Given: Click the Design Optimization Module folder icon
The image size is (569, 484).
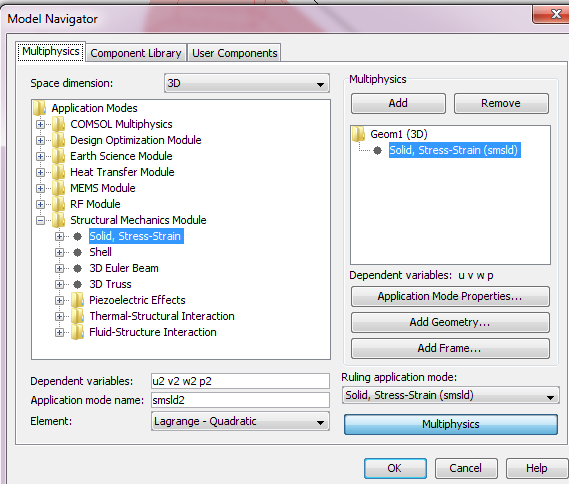Looking at the screenshot, I should click(58, 140).
